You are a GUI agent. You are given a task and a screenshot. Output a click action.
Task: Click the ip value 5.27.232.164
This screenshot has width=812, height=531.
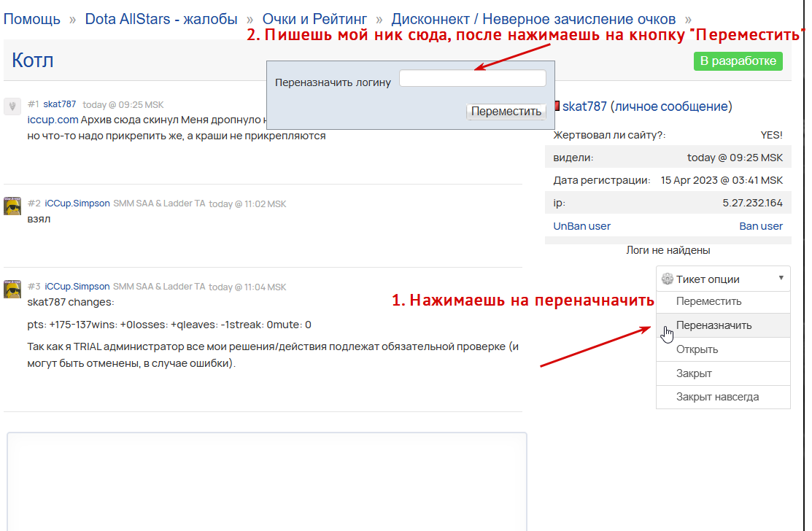(752, 203)
